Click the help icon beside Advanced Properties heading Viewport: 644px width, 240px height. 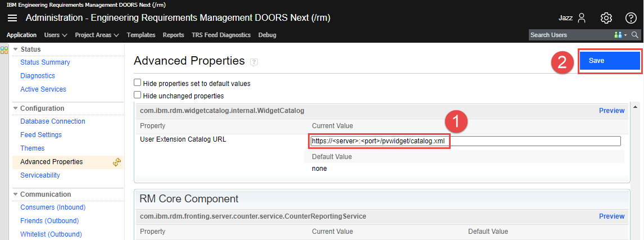click(x=254, y=61)
